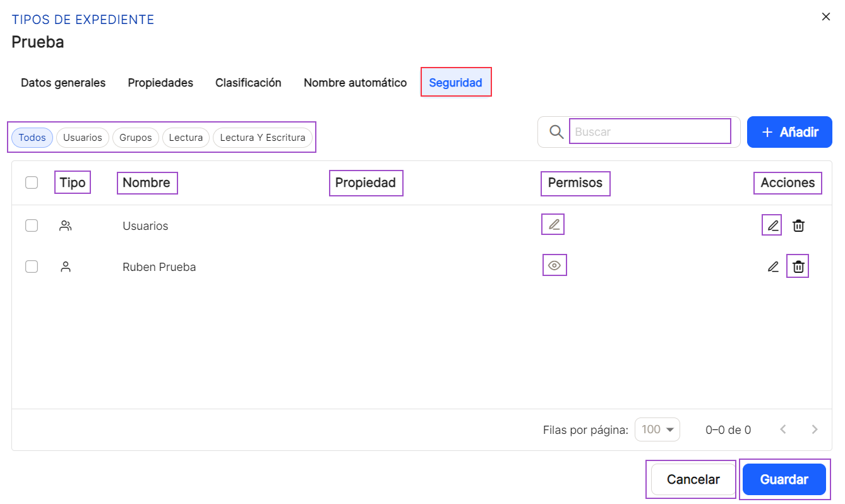Viewport: 845px width, 504px height.
Task: Check the Ruben Prueba row checkbox
Action: tap(32, 267)
